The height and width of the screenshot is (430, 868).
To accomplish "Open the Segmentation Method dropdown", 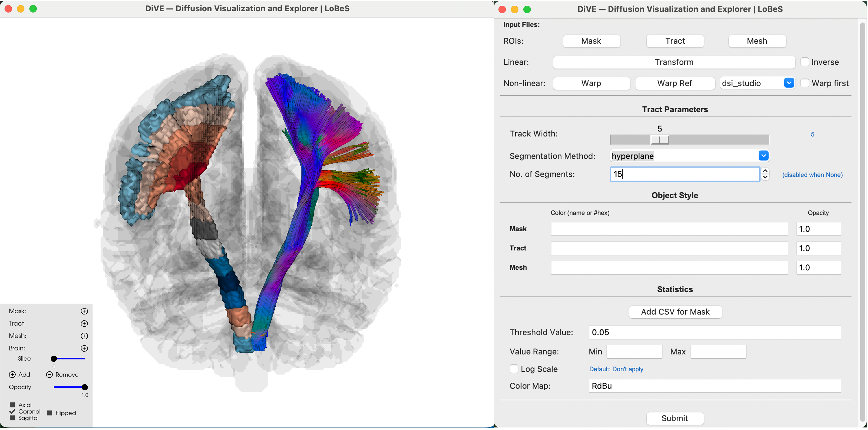I will coord(764,156).
